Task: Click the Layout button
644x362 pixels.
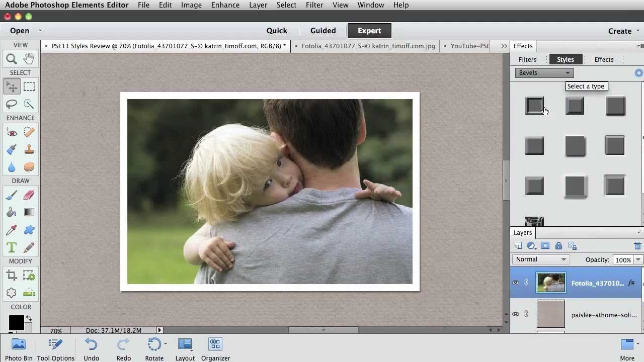Action: pos(185,349)
